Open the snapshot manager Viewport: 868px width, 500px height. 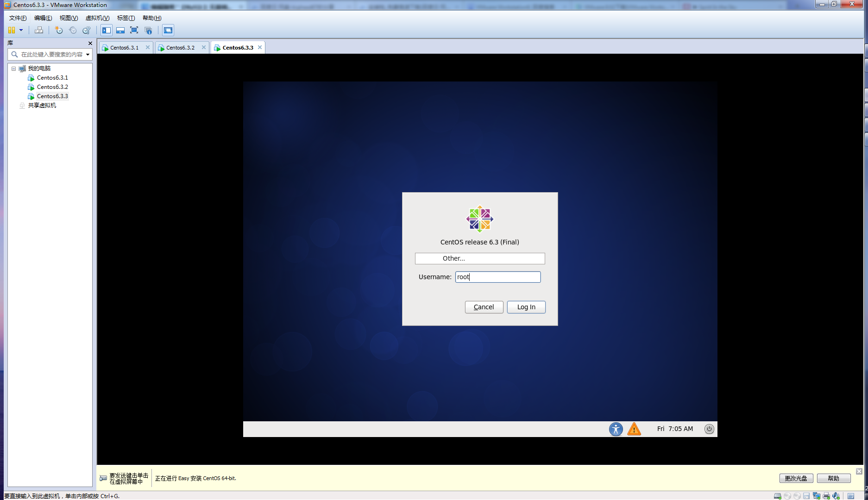coord(87,30)
